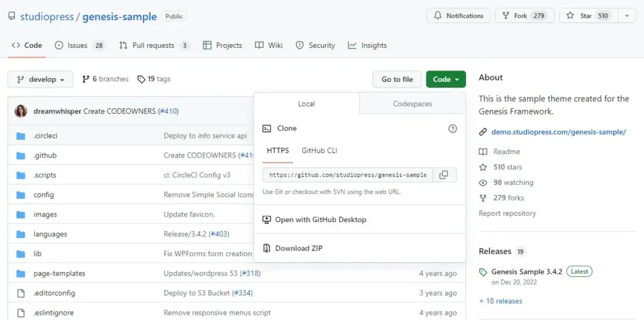644x321 pixels.
Task: Open the languages folder
Action: [50, 234]
